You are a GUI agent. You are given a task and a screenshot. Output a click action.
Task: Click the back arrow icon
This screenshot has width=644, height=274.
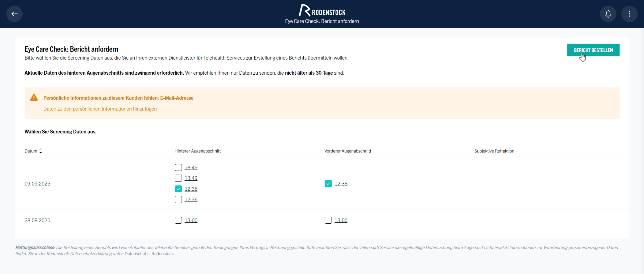point(15,14)
